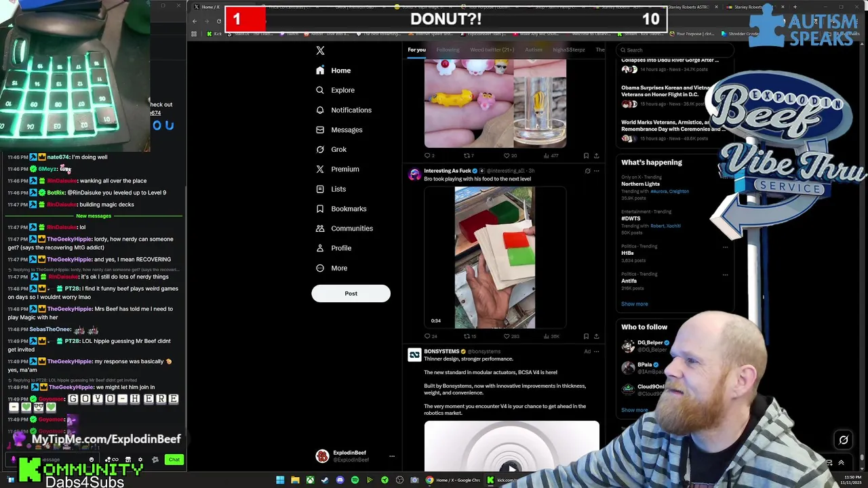
Task: Switch to the higha$$terpz tab
Action: pyautogui.click(x=568, y=49)
